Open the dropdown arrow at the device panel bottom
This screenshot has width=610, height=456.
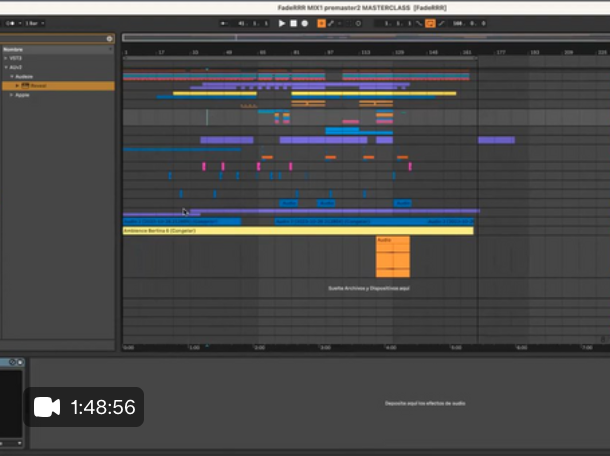19,443
